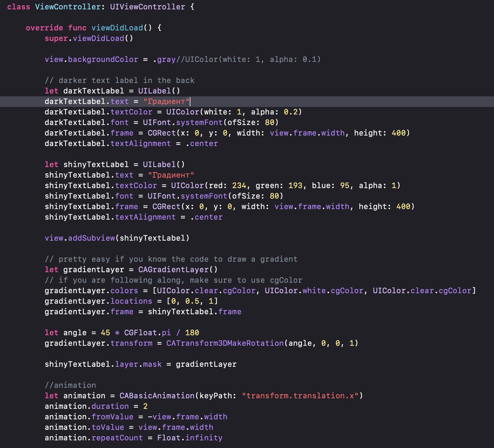Image resolution: width=494 pixels, height=448 pixels.
Task: Click the 'gradientLayer.locations = [0, 0.5, 1]' line
Action: point(131,301)
